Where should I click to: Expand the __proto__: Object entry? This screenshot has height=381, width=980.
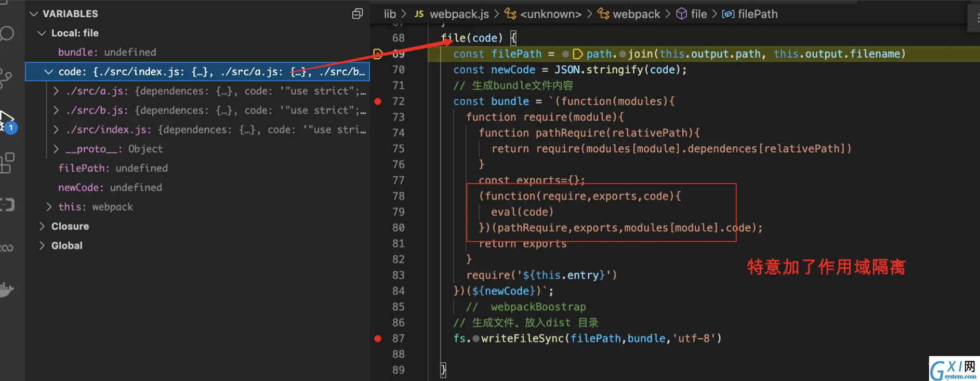pyautogui.click(x=56, y=149)
